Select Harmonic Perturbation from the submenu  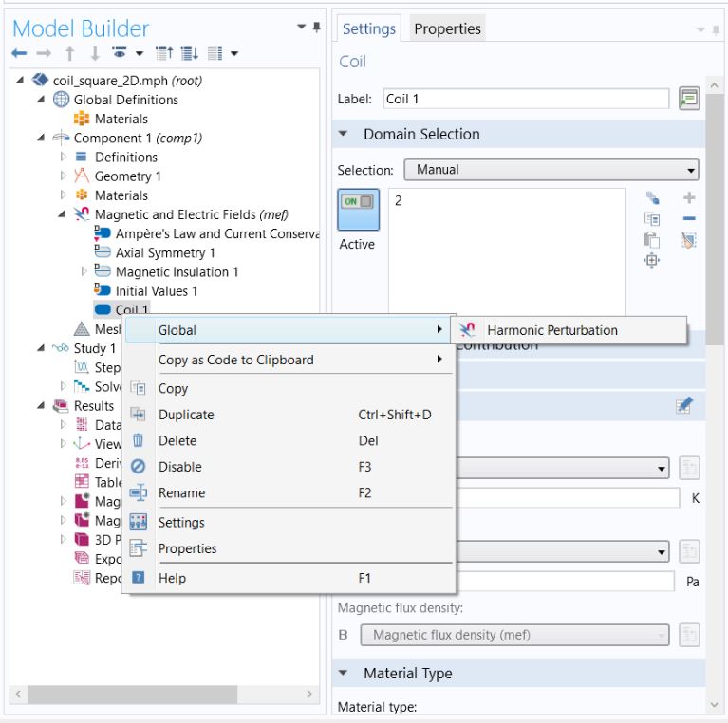coord(551,330)
